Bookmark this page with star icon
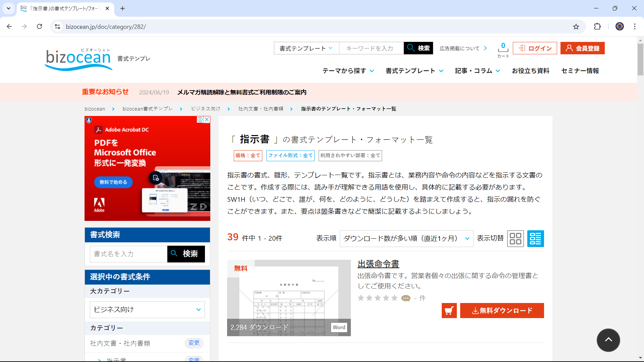The width and height of the screenshot is (644, 362). (x=576, y=27)
